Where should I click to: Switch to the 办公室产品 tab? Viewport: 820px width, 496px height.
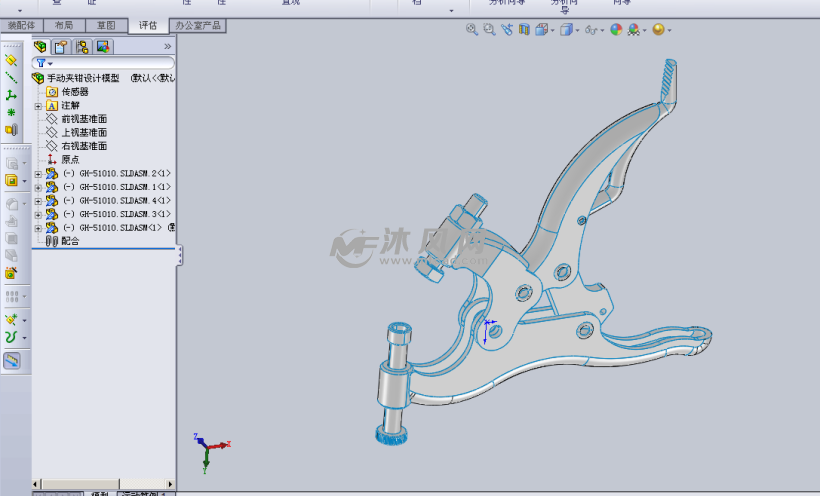(x=197, y=25)
